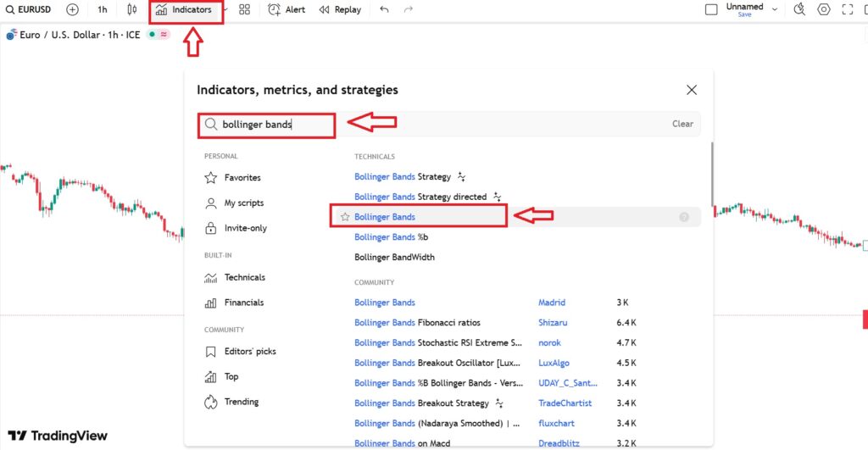Toggle the layout select square box
868x450 pixels.
(x=712, y=10)
